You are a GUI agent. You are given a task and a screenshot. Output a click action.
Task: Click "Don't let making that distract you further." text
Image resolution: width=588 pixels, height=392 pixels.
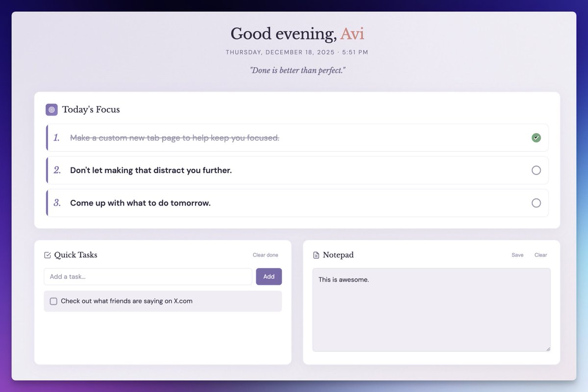point(151,170)
